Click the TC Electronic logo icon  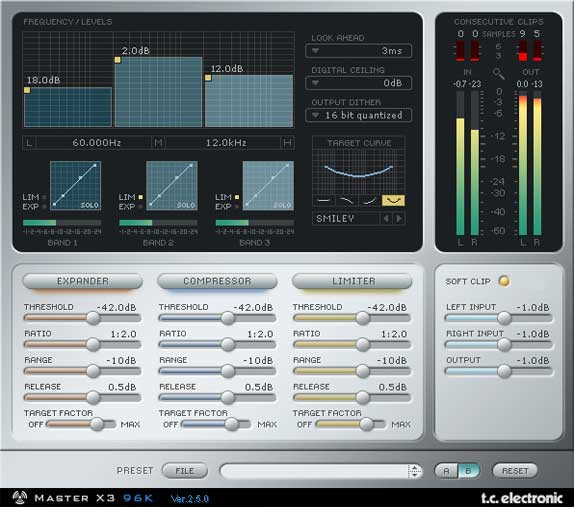[x=19, y=497]
